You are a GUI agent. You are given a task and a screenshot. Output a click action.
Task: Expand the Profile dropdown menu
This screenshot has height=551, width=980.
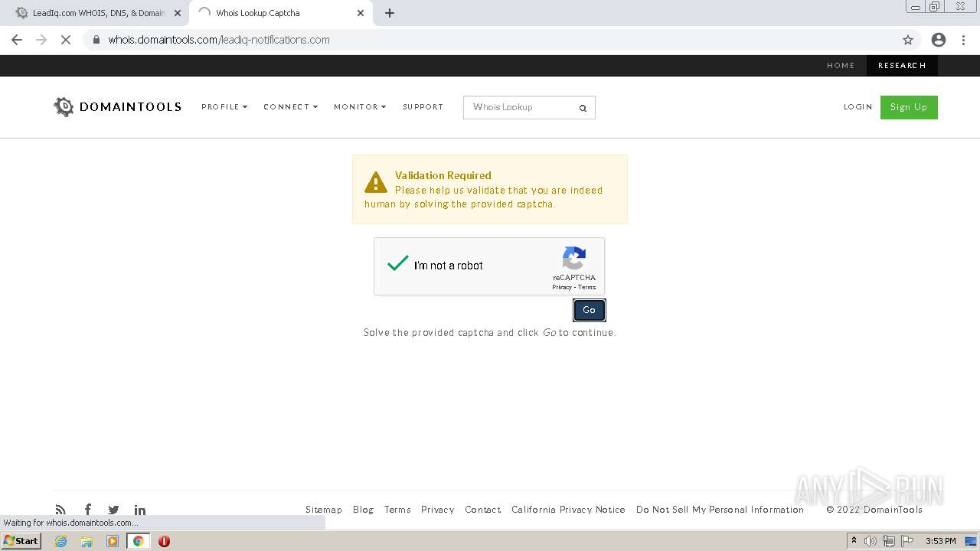224,107
